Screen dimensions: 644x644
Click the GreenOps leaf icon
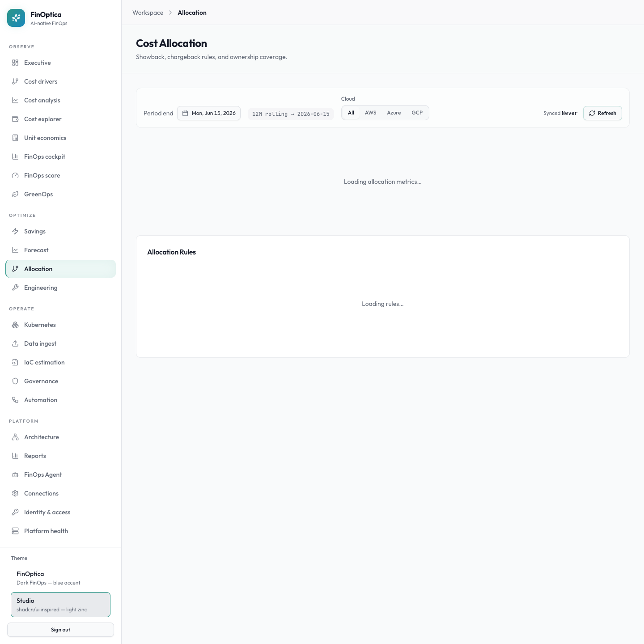[15, 194]
